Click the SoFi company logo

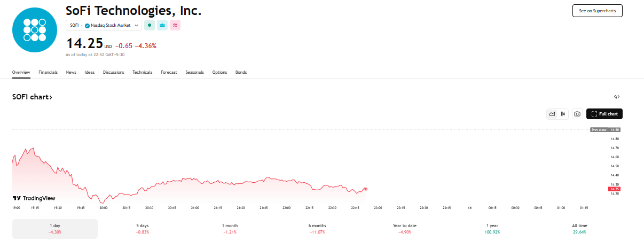pos(34,30)
